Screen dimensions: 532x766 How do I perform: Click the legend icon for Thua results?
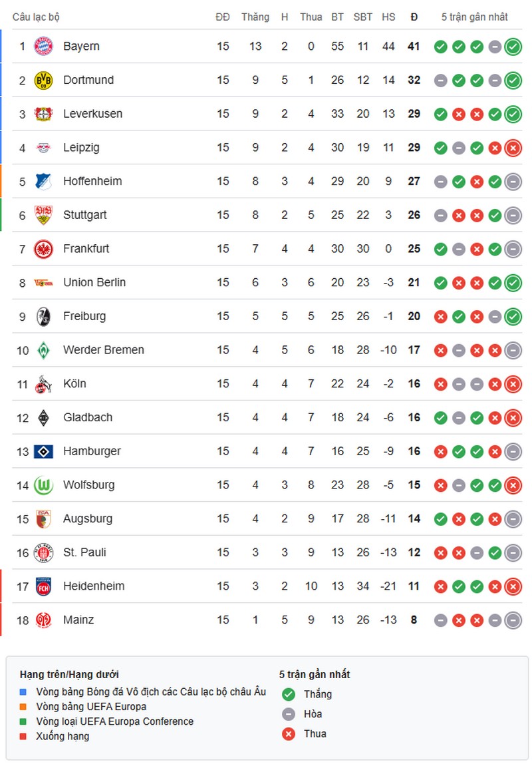click(289, 734)
